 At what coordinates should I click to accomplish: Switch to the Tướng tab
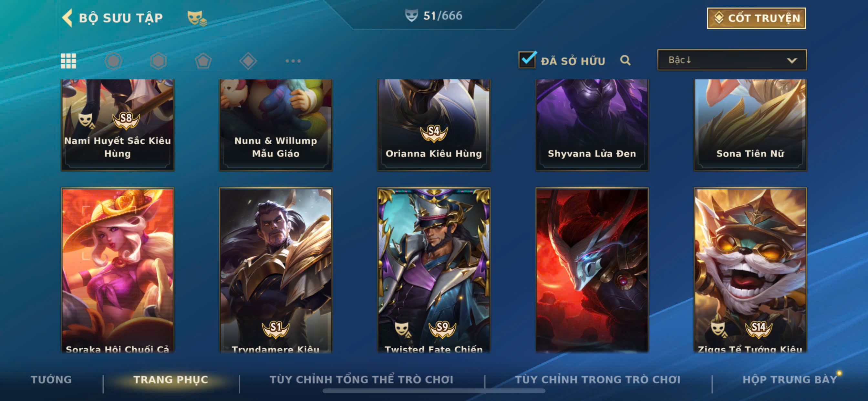(51, 379)
